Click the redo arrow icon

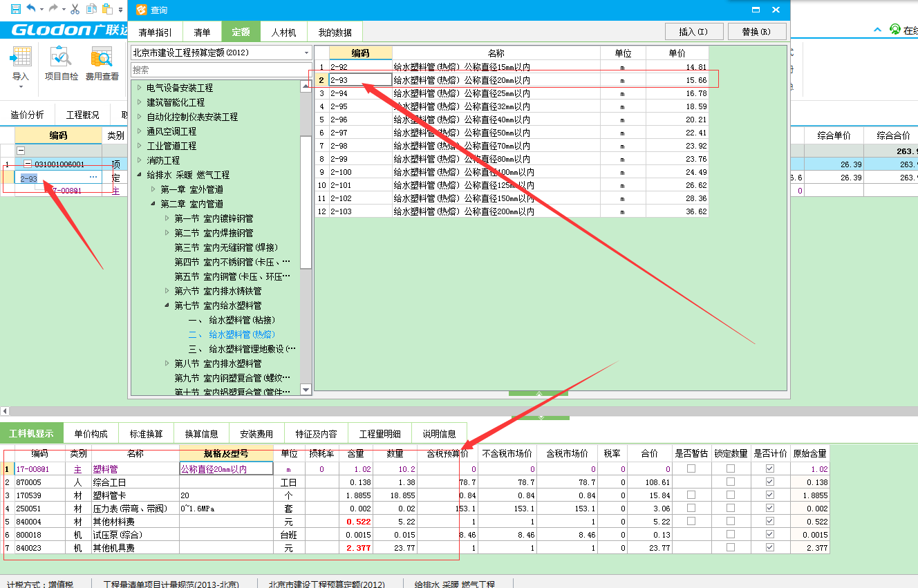53,9
